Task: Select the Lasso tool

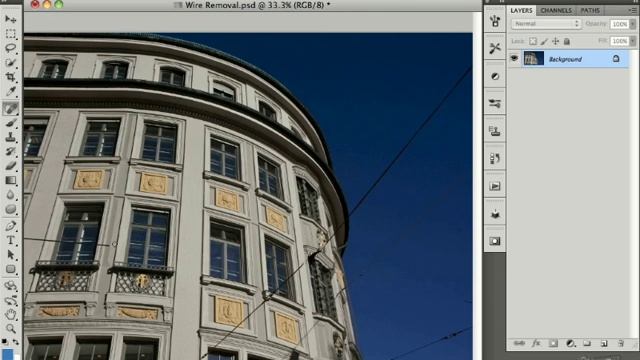Action: (11, 48)
